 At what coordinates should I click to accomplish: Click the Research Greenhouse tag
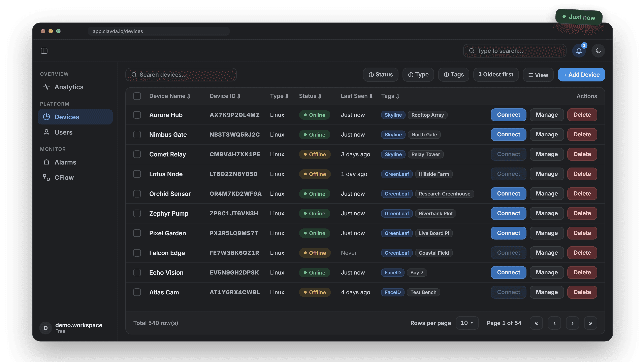pyautogui.click(x=444, y=194)
